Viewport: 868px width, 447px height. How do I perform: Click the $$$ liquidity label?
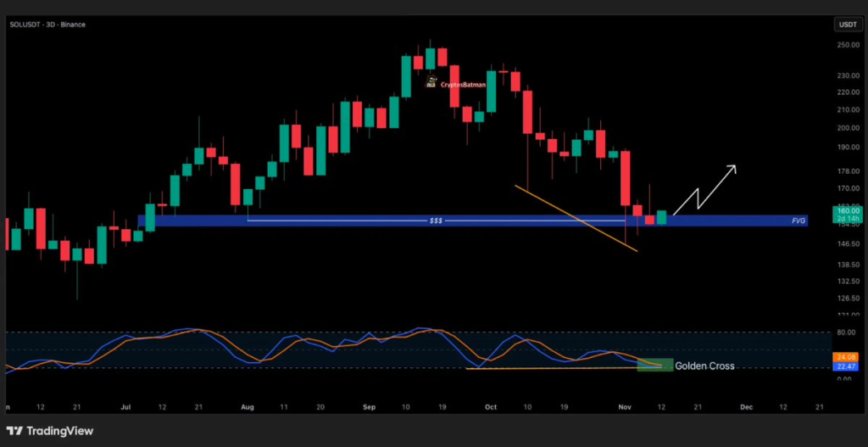point(437,221)
